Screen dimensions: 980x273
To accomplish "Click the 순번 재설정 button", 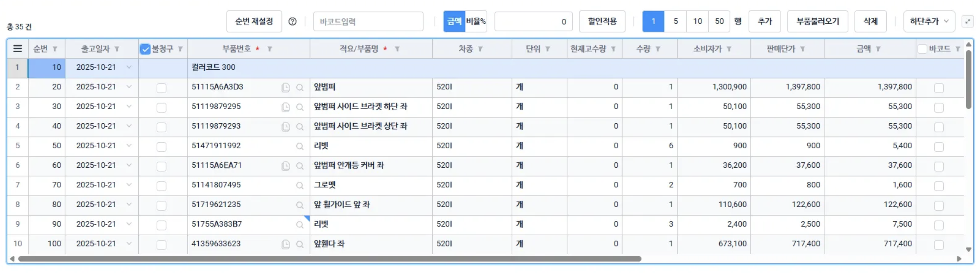I will 254,22.
